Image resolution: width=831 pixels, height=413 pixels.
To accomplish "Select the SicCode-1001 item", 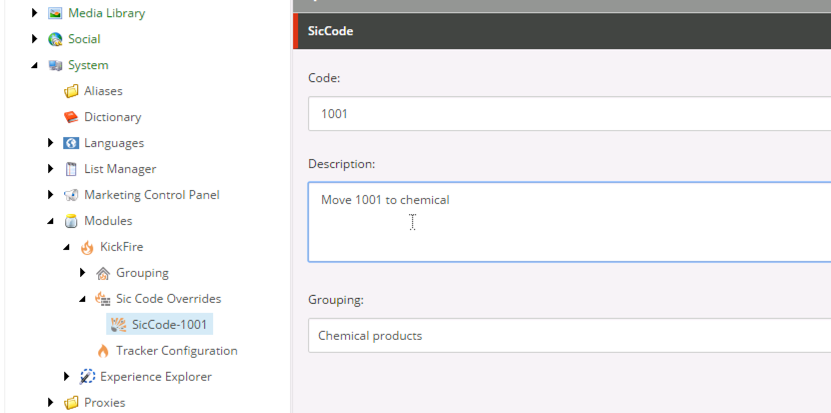I will click(x=170, y=325).
